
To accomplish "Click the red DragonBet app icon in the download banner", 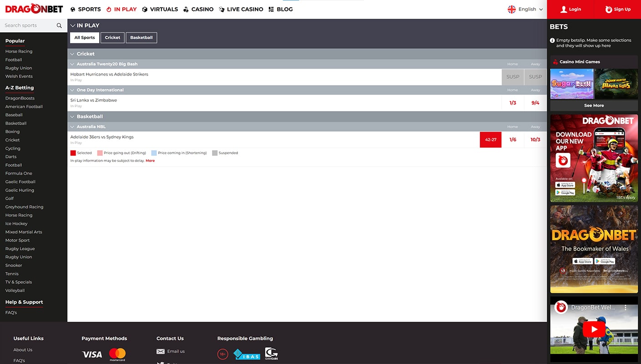I will point(563,160).
